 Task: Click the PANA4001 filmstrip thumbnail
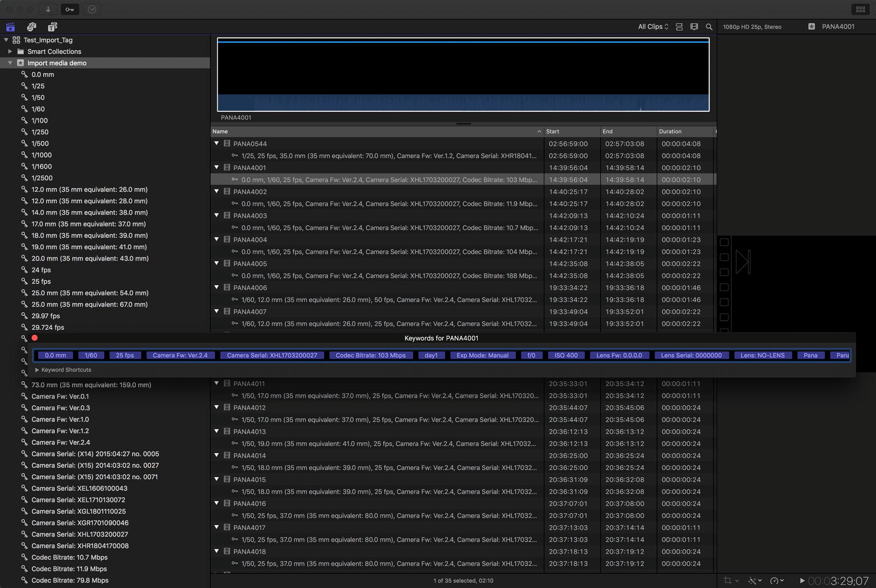[x=463, y=75]
